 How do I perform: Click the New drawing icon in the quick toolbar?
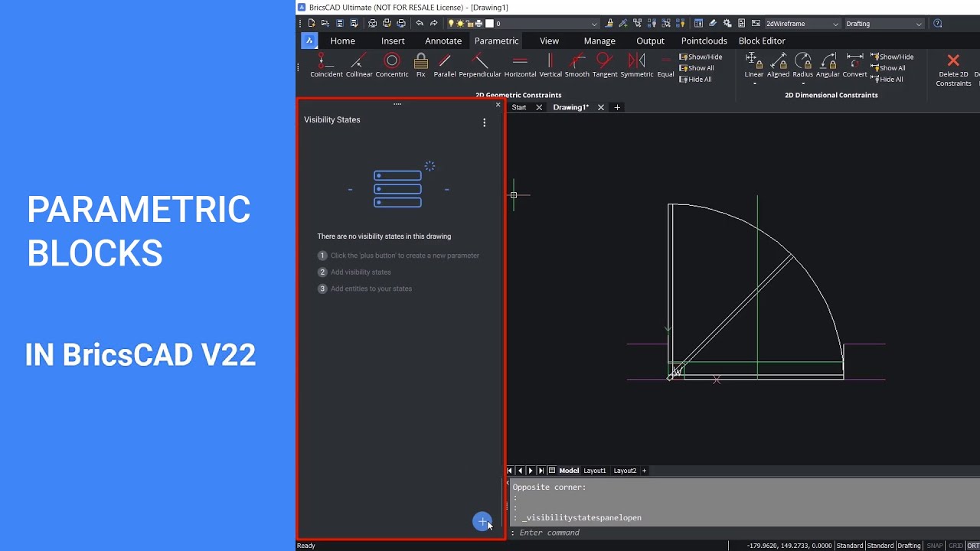coord(312,24)
